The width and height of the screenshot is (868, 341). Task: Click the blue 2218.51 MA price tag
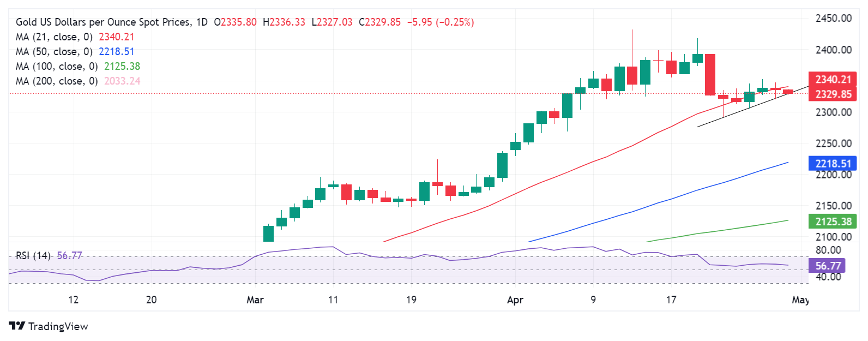pos(833,164)
